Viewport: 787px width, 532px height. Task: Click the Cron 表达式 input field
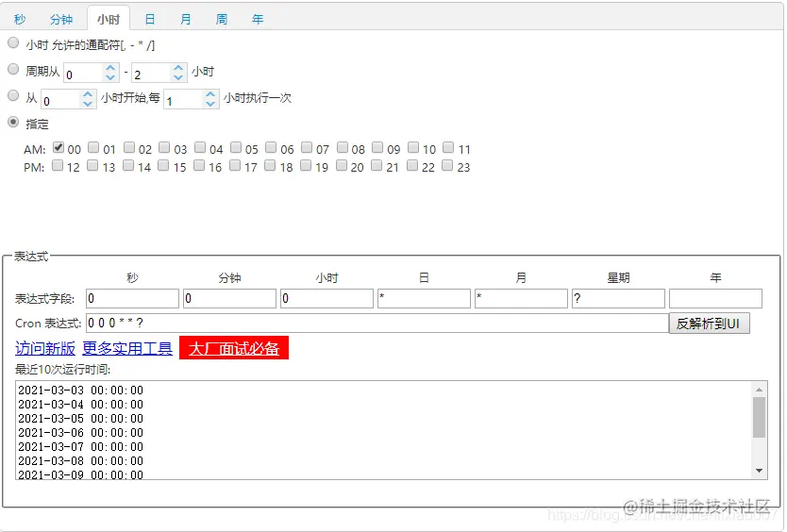point(377,323)
